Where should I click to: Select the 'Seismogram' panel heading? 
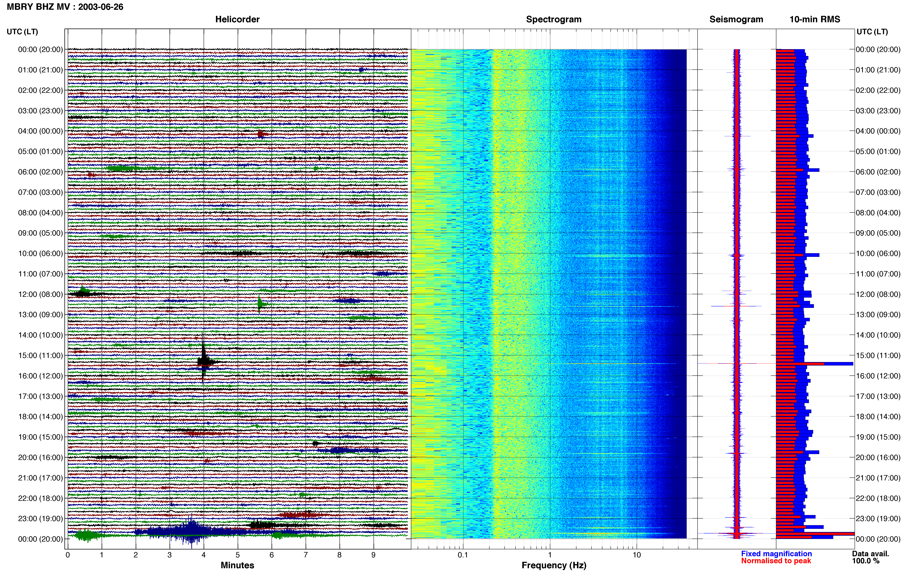point(736,19)
